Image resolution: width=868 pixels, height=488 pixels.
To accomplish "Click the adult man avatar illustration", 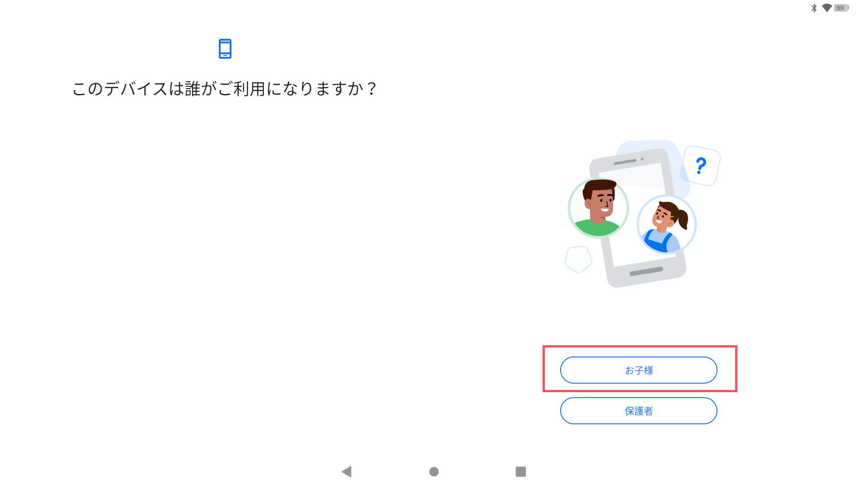I will click(x=599, y=208).
